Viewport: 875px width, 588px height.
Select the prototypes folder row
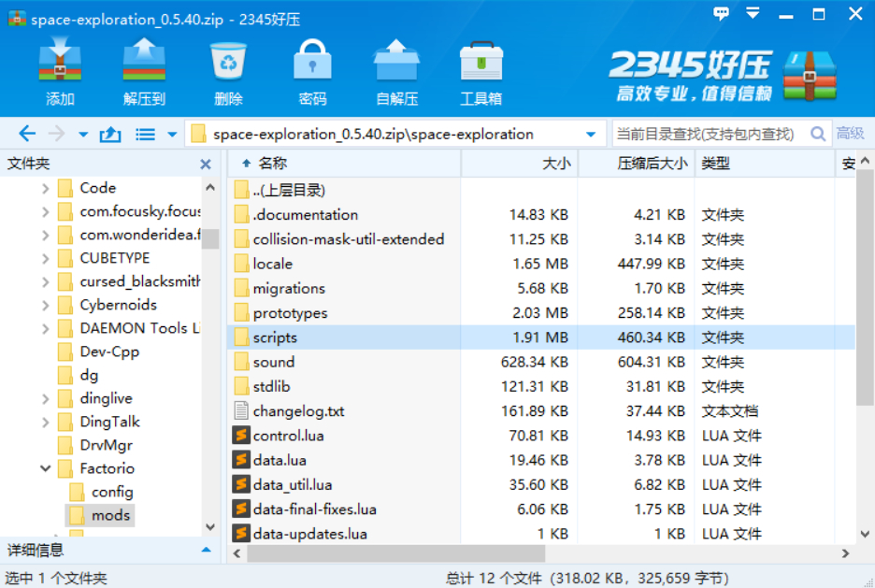[541, 313]
